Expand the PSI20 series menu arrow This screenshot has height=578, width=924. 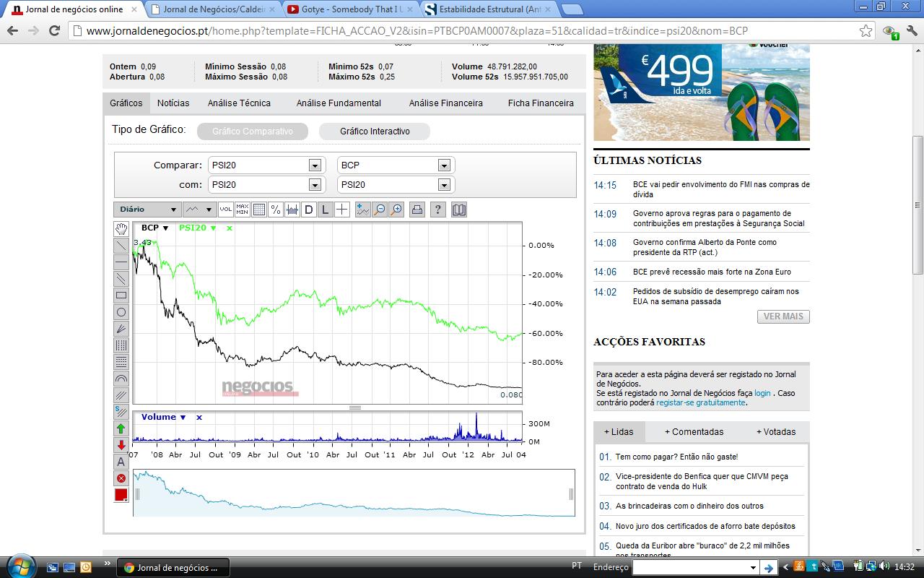(x=214, y=228)
